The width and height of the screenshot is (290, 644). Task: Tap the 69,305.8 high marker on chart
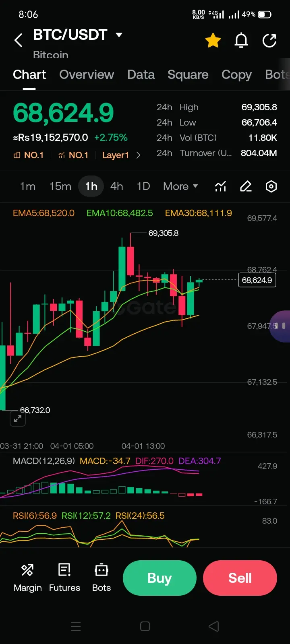tap(163, 233)
